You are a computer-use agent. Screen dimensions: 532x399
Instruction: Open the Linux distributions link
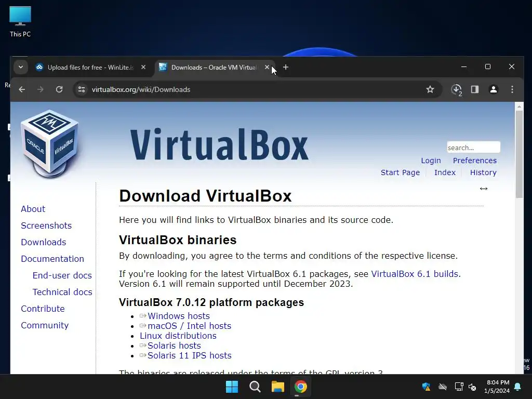(178, 336)
